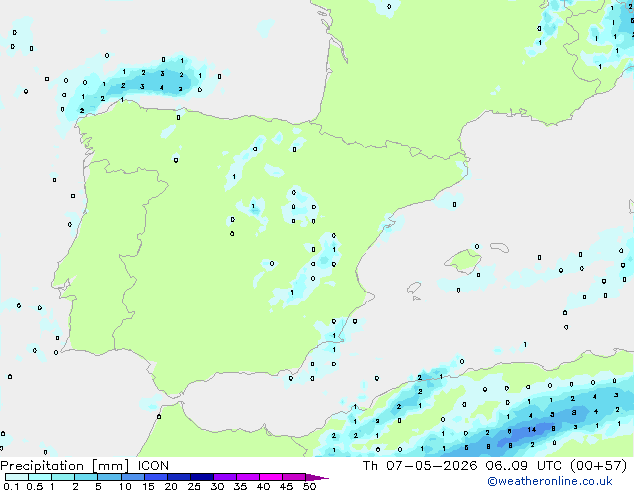The image size is (634, 490).
Task: Choose the 20–25 mm legend color swatch
Action: click(x=178, y=477)
